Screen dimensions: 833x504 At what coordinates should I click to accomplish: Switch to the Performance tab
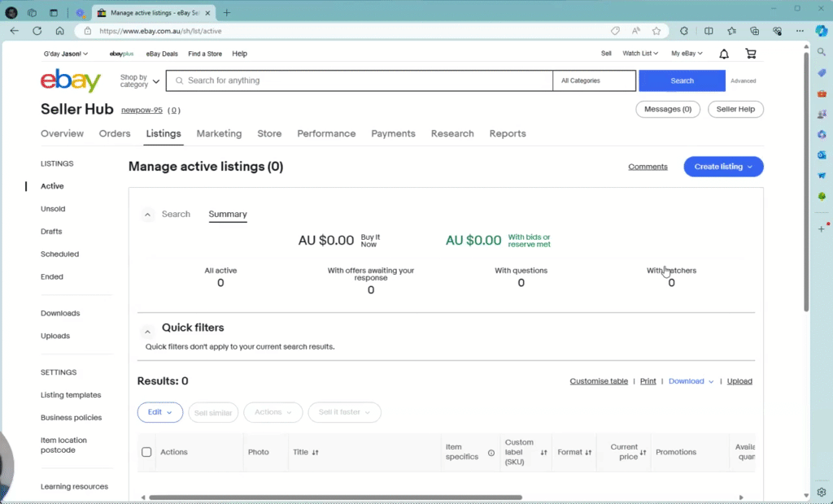[326, 133]
